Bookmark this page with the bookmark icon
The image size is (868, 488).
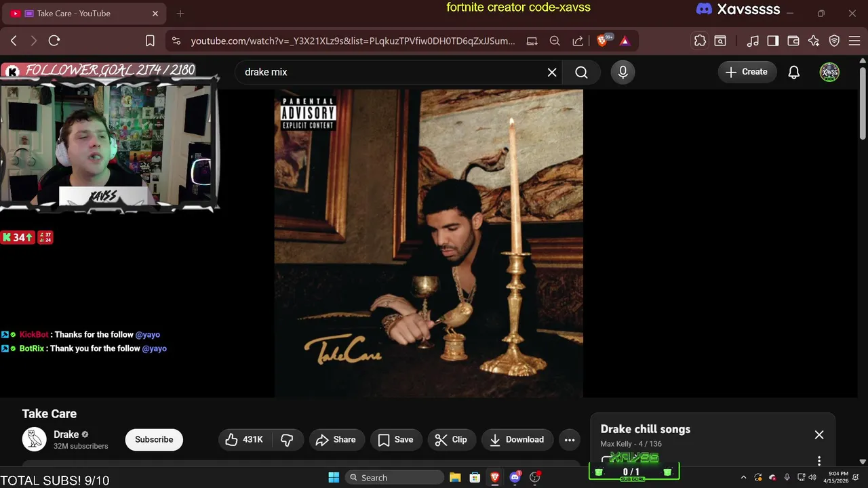click(150, 41)
